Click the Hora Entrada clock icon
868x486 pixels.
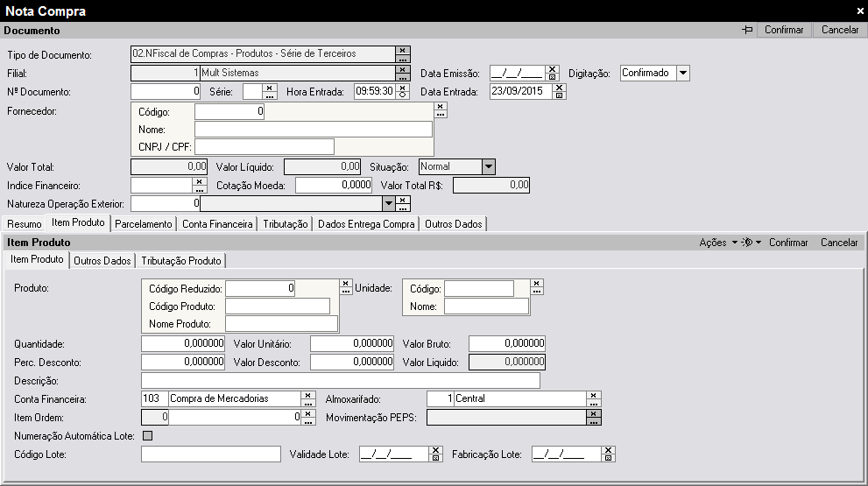(x=402, y=95)
